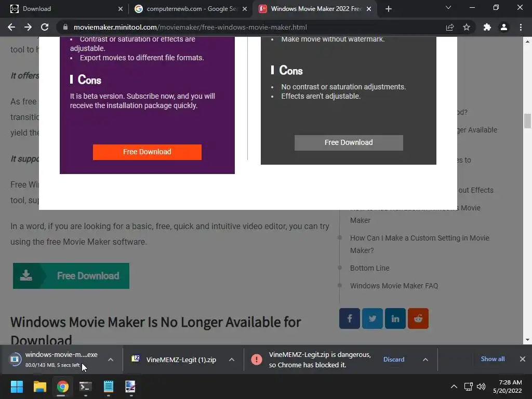Discard the blocked VineMEMZ-Legit.zip download
Viewport: 532px width, 399px height.
coord(394,360)
